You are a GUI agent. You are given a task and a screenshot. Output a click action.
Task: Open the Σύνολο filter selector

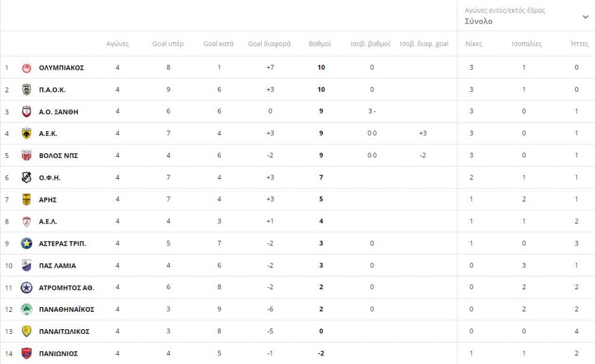click(x=479, y=21)
